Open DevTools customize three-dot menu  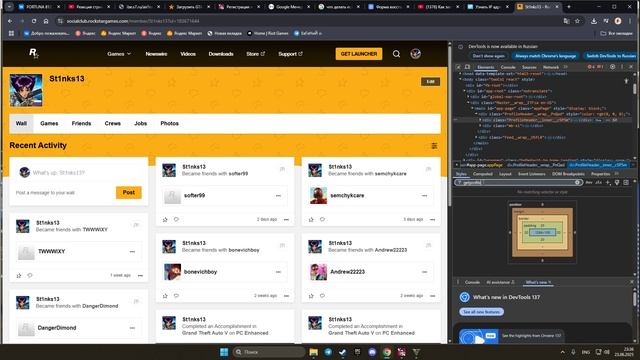pyautogui.click(x=622, y=67)
